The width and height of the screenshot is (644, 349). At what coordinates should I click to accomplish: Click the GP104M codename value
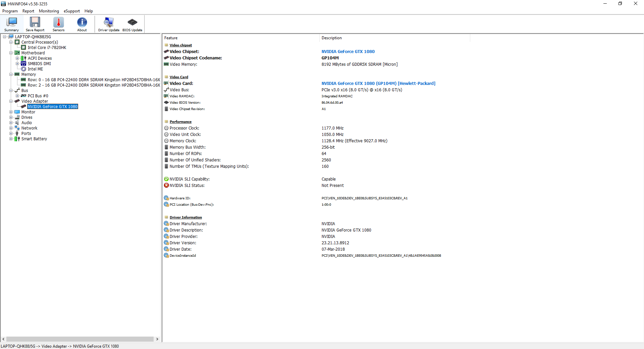pyautogui.click(x=330, y=58)
